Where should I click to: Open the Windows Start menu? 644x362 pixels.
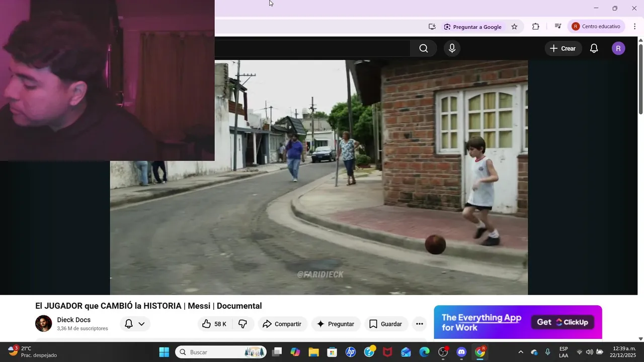(164, 352)
